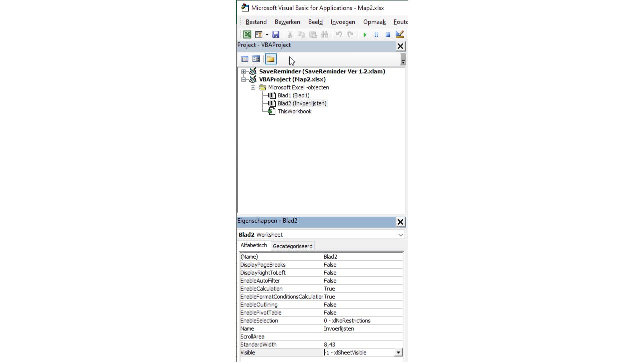This screenshot has height=362, width=644.
Task: Select the EnablePivotTable property row
Action: tap(321, 313)
